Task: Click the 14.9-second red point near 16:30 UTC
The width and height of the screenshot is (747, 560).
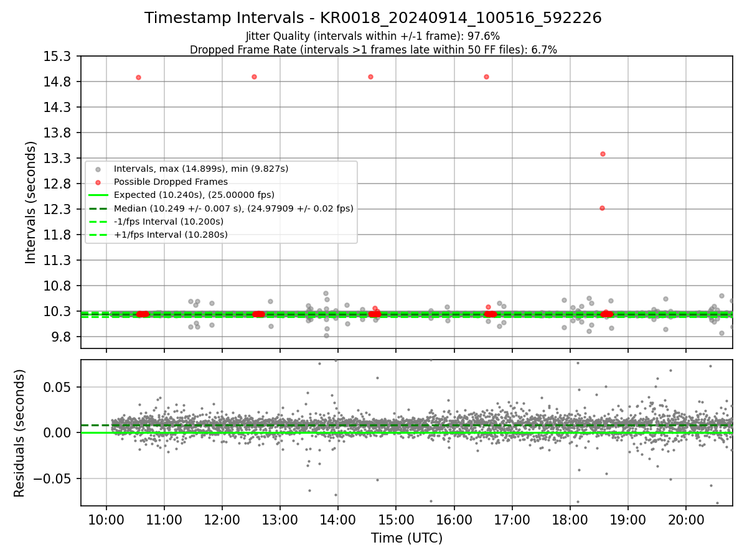Action: (486, 77)
